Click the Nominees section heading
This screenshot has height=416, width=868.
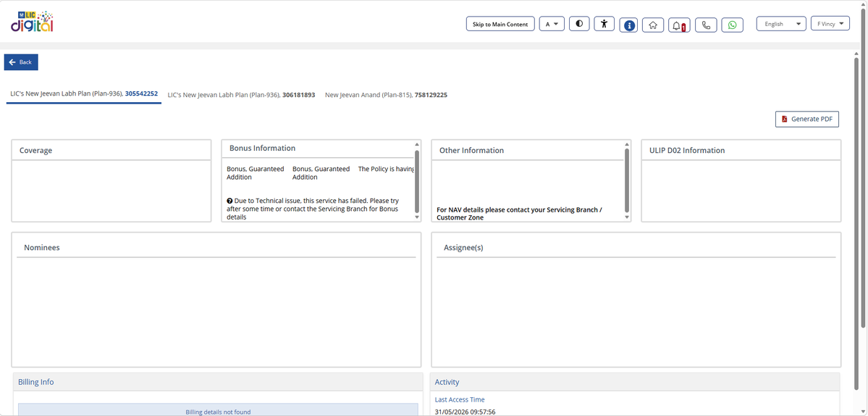pyautogui.click(x=41, y=248)
